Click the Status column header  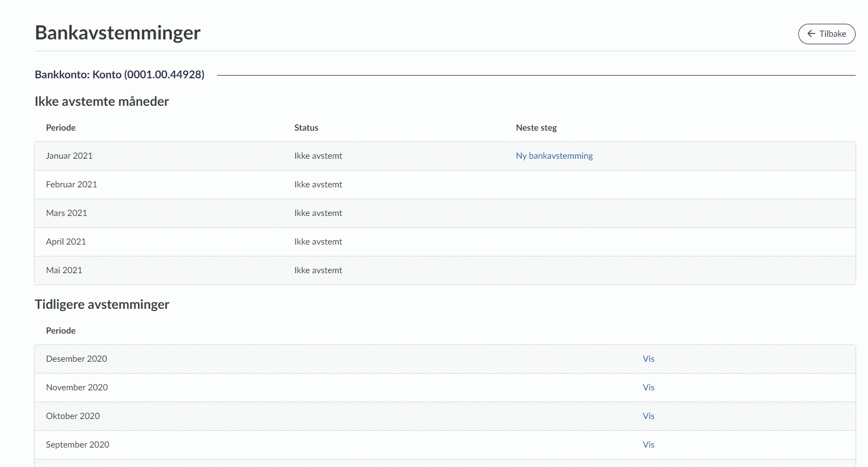(306, 127)
